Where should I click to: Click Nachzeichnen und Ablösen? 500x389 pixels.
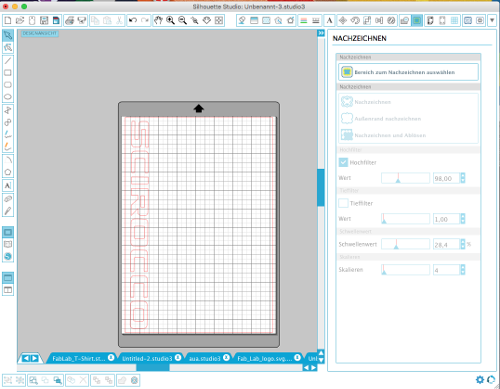pos(383,135)
